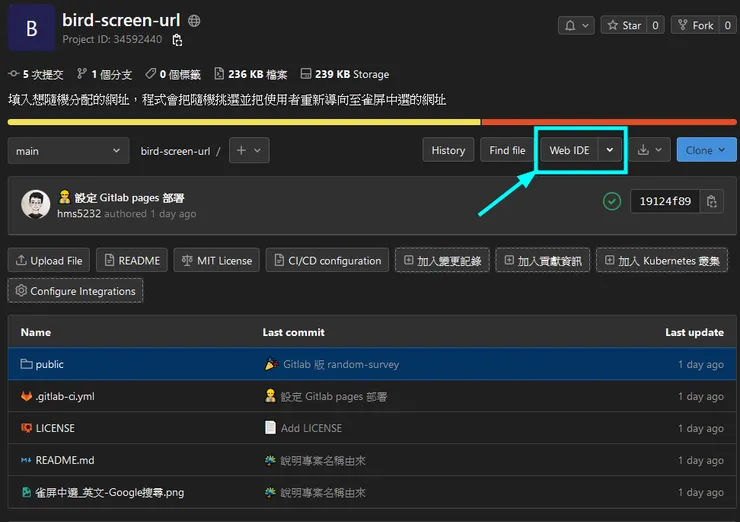Image resolution: width=740 pixels, height=522 pixels.
Task: Open the CI/CD configuration button
Action: pyautogui.click(x=327, y=260)
